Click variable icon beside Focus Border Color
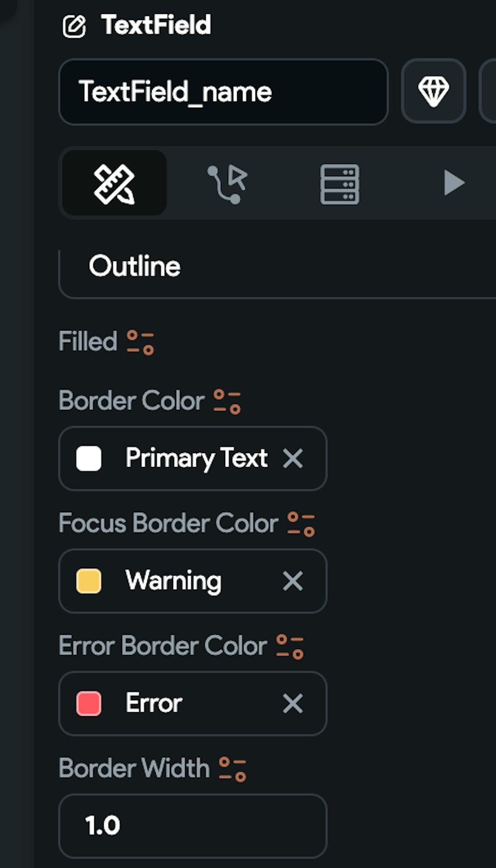Screen dimensions: 496x868 pos(301,525)
